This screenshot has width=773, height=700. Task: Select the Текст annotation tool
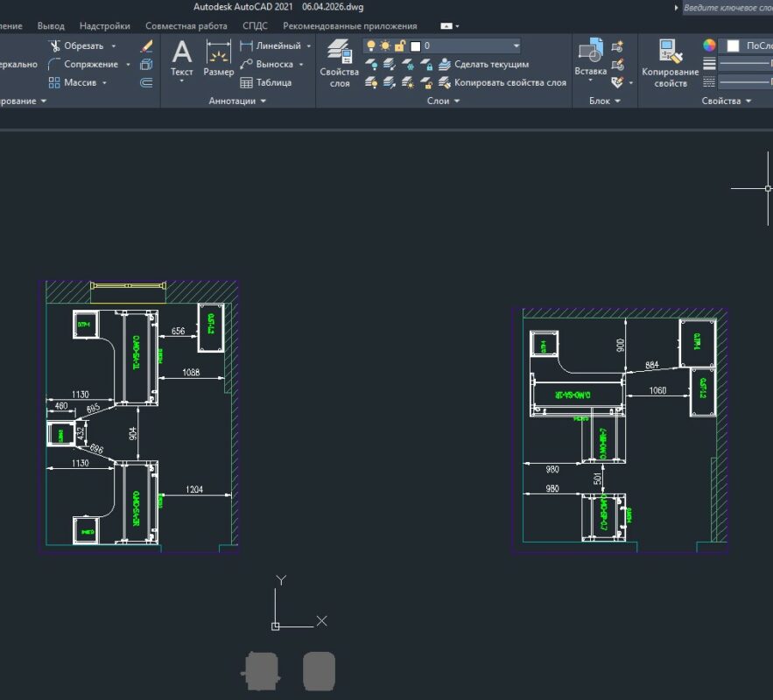click(181, 58)
